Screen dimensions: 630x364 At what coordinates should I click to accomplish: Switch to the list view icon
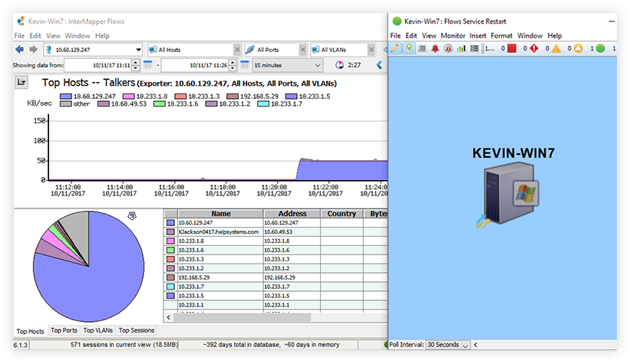[x=422, y=48]
